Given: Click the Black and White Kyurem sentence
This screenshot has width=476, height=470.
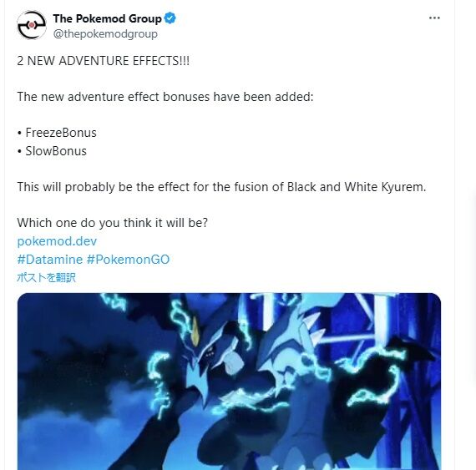Looking at the screenshot, I should (x=221, y=187).
